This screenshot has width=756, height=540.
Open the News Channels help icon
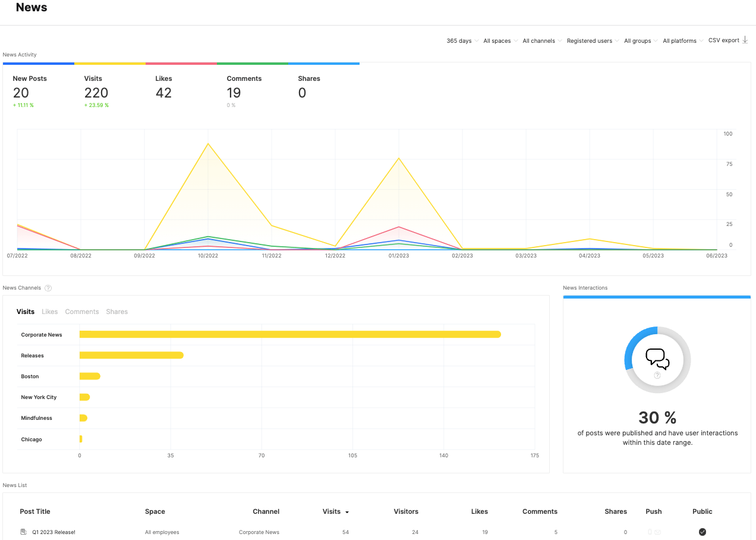coord(48,288)
